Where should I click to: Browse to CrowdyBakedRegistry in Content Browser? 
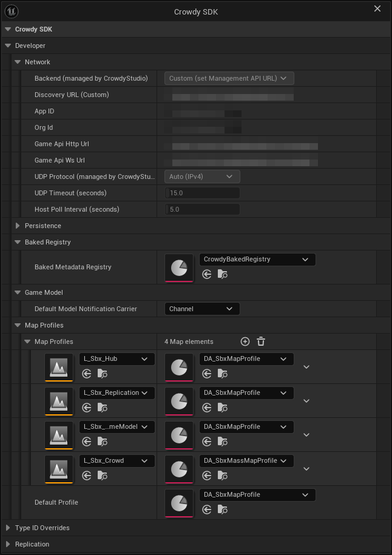pos(222,274)
